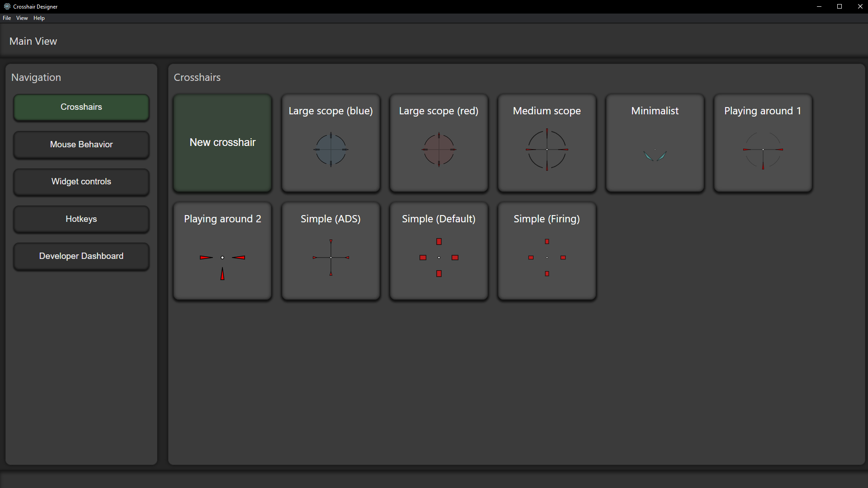
Task: Open the Medium scope crosshair preview
Action: pos(547,143)
